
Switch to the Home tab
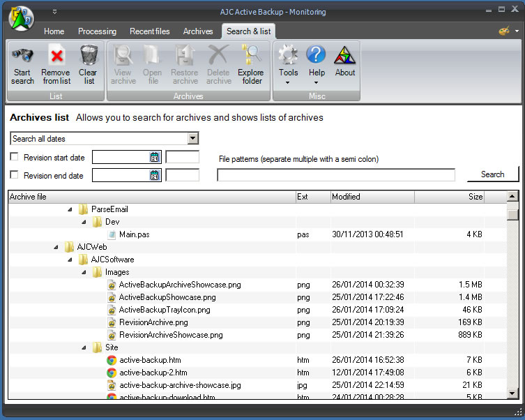tap(54, 31)
